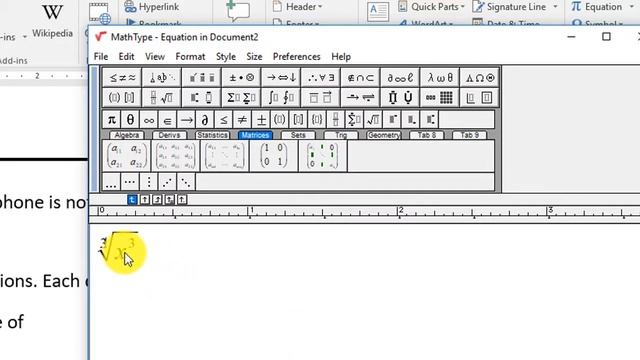The height and width of the screenshot is (360, 640).
Task: Open the uppercase Greek letters palette
Action: [479, 78]
